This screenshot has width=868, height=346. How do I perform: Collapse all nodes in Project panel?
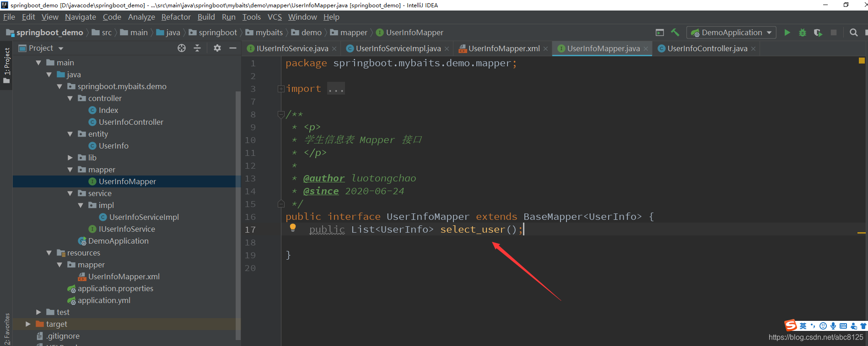pyautogui.click(x=197, y=48)
